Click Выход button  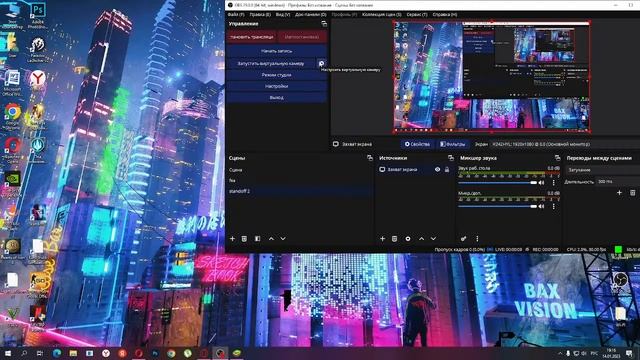[277, 98]
